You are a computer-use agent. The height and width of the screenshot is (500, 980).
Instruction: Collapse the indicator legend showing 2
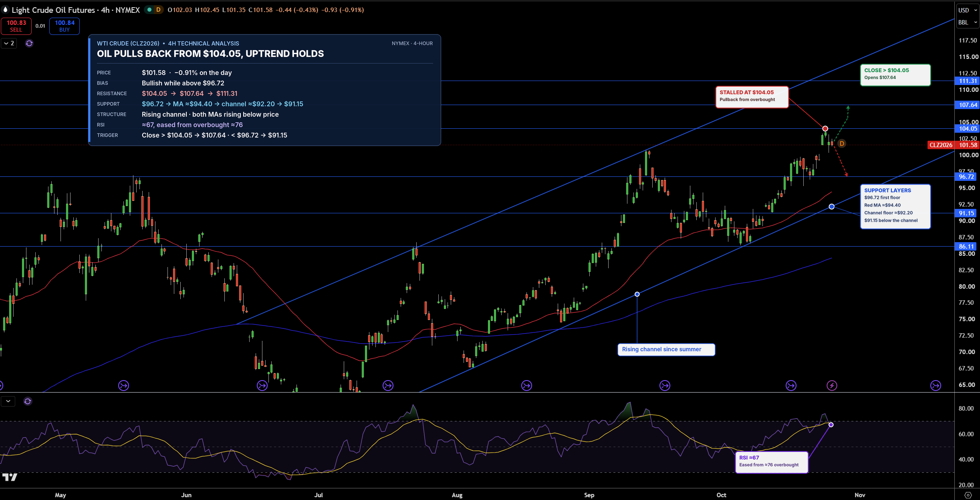click(x=9, y=43)
